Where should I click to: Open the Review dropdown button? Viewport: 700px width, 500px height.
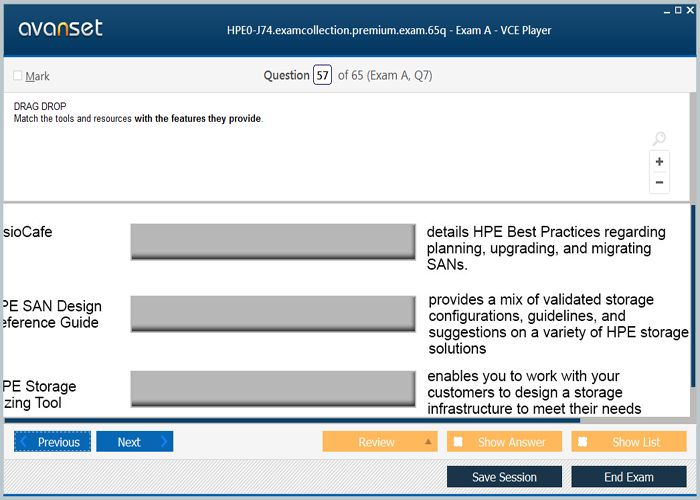(x=380, y=442)
